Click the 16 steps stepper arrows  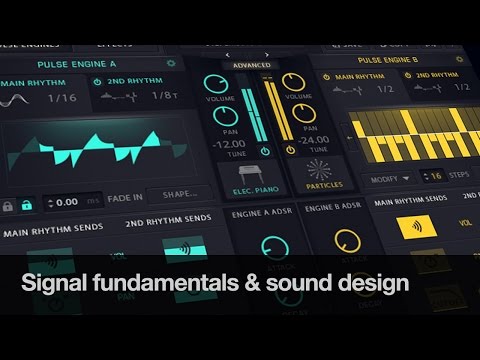[426, 176]
